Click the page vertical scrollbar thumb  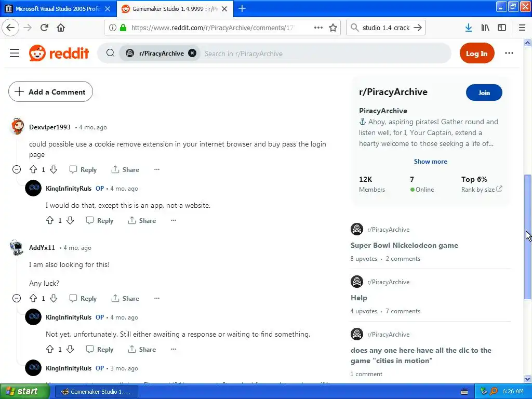point(527,237)
